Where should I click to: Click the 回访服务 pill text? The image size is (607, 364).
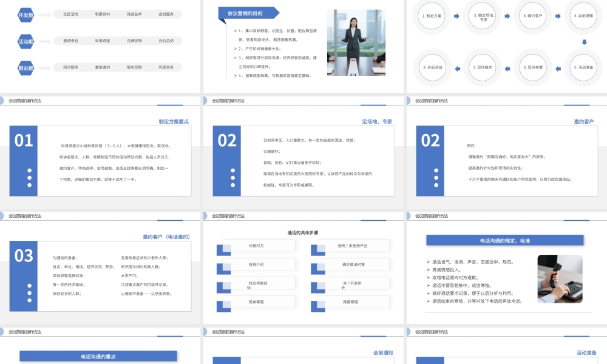(71, 67)
